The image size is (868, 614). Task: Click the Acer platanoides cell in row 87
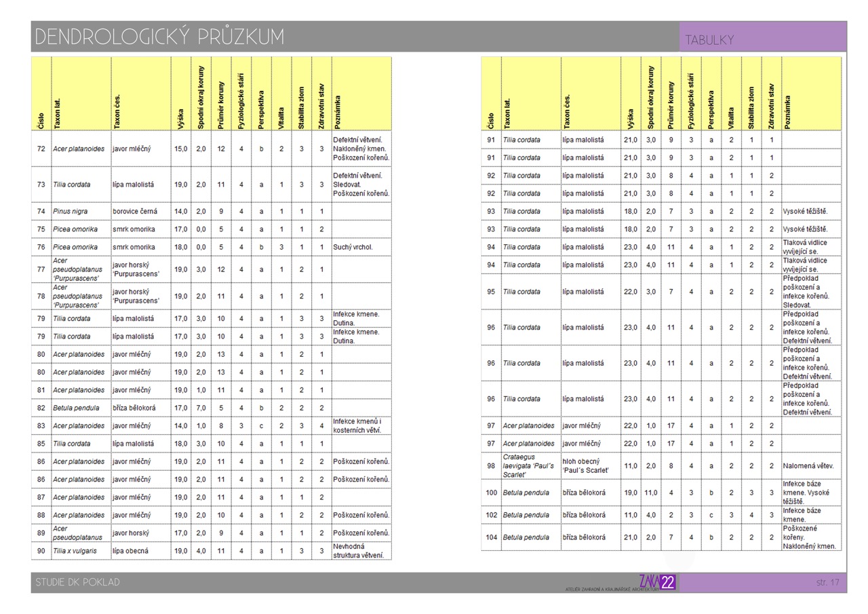coord(81,497)
